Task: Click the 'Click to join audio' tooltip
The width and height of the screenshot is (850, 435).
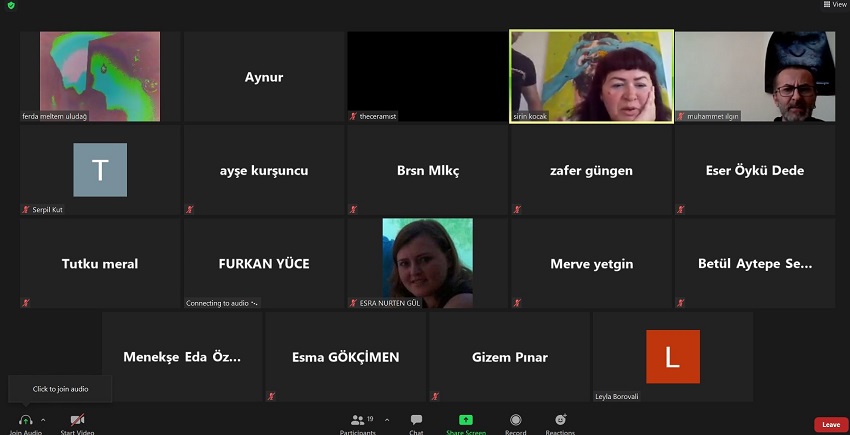Action: (60, 389)
